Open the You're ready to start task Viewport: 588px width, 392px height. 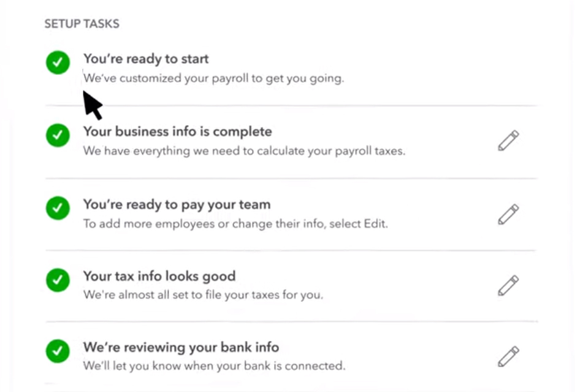(146, 59)
